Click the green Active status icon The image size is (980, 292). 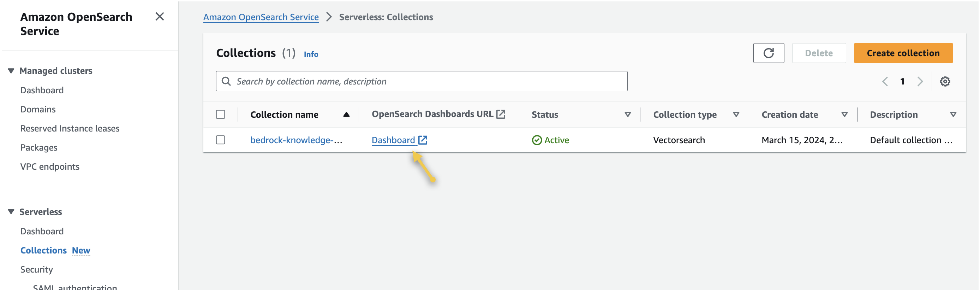[537, 140]
